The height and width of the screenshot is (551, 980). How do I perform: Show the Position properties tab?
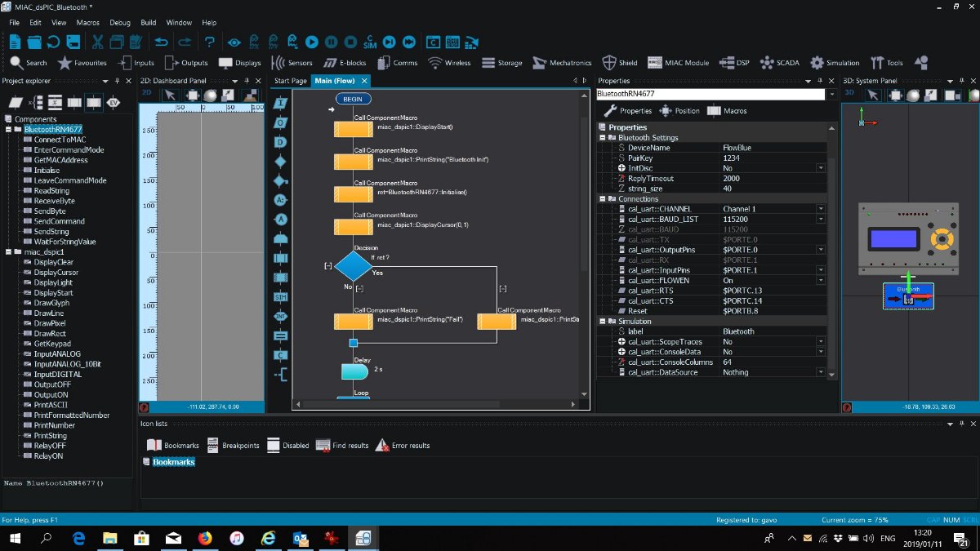[x=679, y=111]
